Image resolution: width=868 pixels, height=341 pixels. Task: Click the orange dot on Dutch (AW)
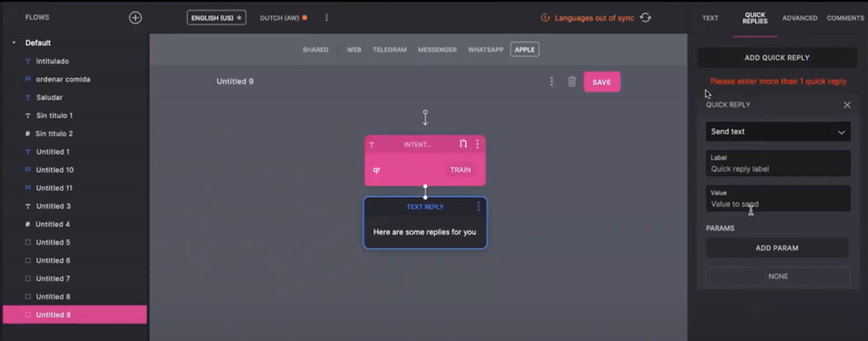pos(304,17)
